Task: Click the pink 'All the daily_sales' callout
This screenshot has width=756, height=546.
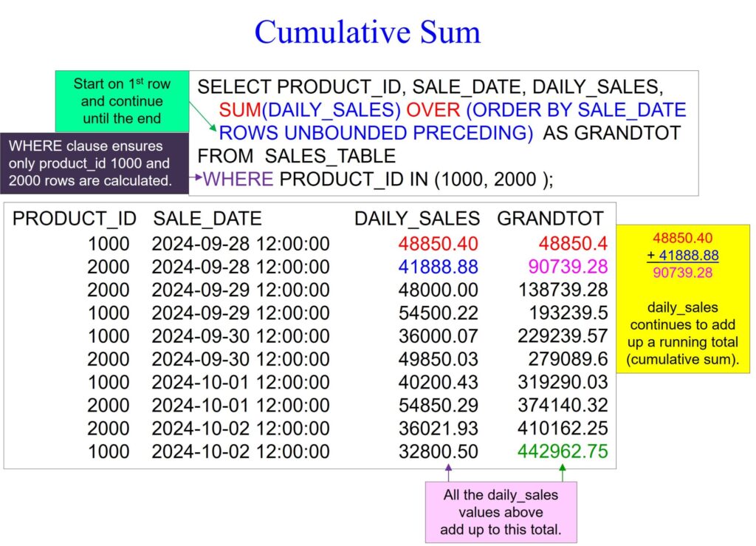Action: coord(501,512)
